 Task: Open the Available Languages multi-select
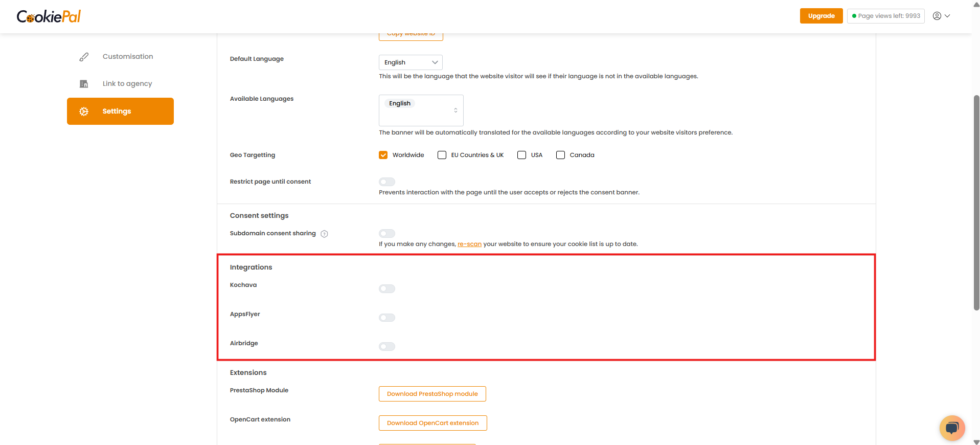(421, 110)
